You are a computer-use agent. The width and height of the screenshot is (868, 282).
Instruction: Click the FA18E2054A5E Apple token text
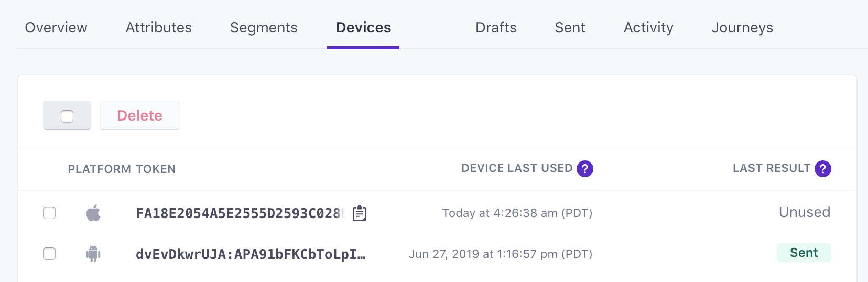tap(238, 213)
